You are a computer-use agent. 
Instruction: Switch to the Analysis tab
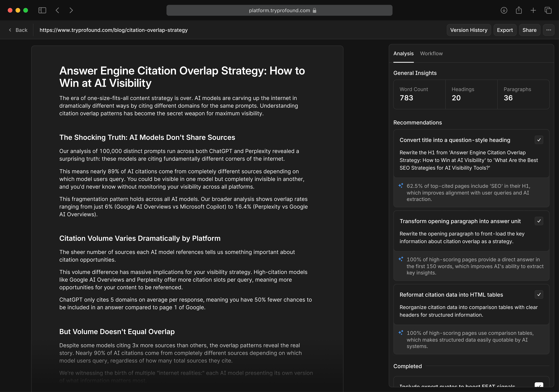(403, 54)
